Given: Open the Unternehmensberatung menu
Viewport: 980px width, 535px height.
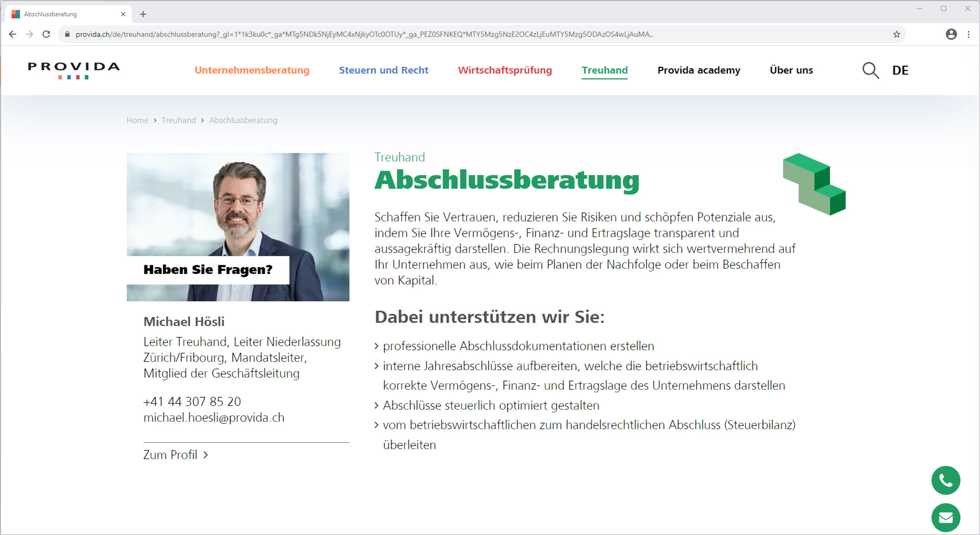Looking at the screenshot, I should click(252, 70).
